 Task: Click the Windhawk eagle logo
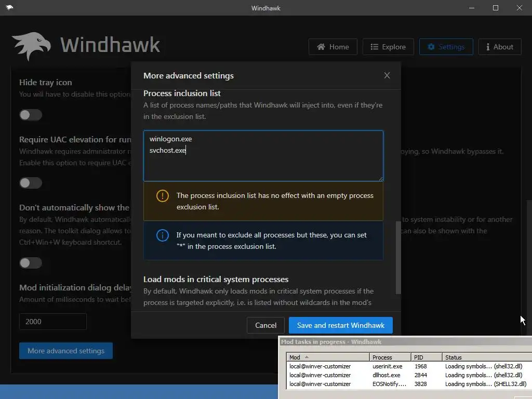(31, 46)
